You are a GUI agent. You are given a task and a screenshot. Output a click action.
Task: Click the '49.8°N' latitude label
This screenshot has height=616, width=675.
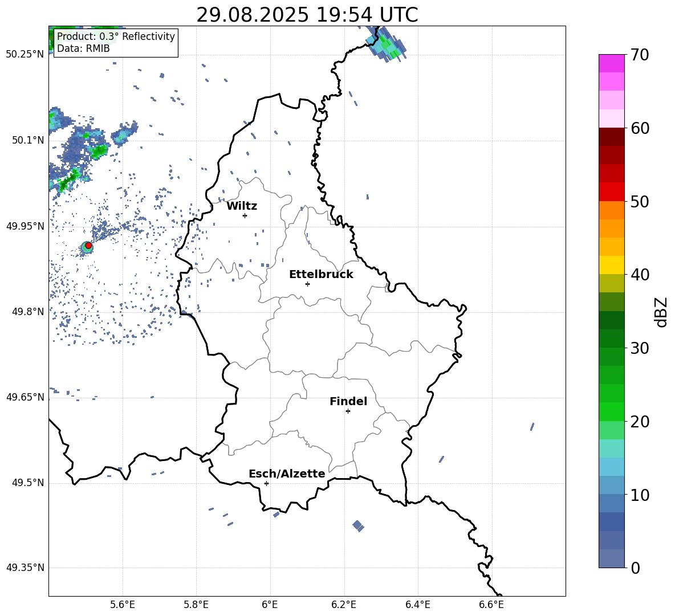[x=27, y=312]
